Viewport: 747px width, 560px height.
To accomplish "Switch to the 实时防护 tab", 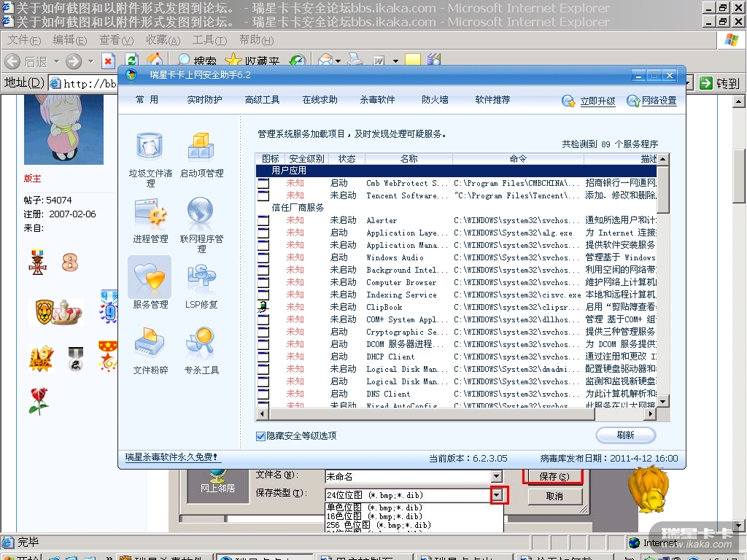I will coord(204,100).
